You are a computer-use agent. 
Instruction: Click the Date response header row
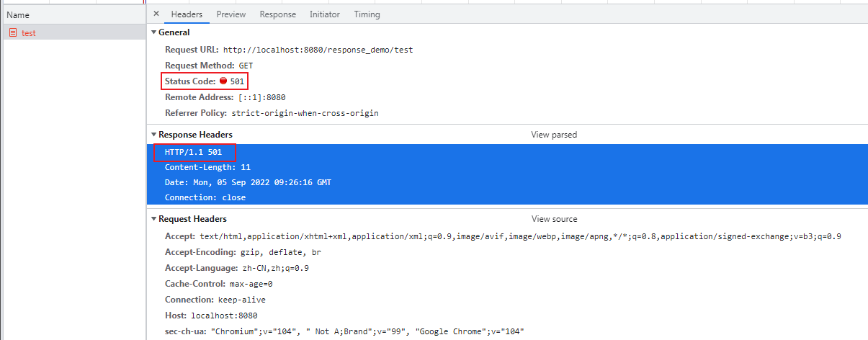coord(248,182)
